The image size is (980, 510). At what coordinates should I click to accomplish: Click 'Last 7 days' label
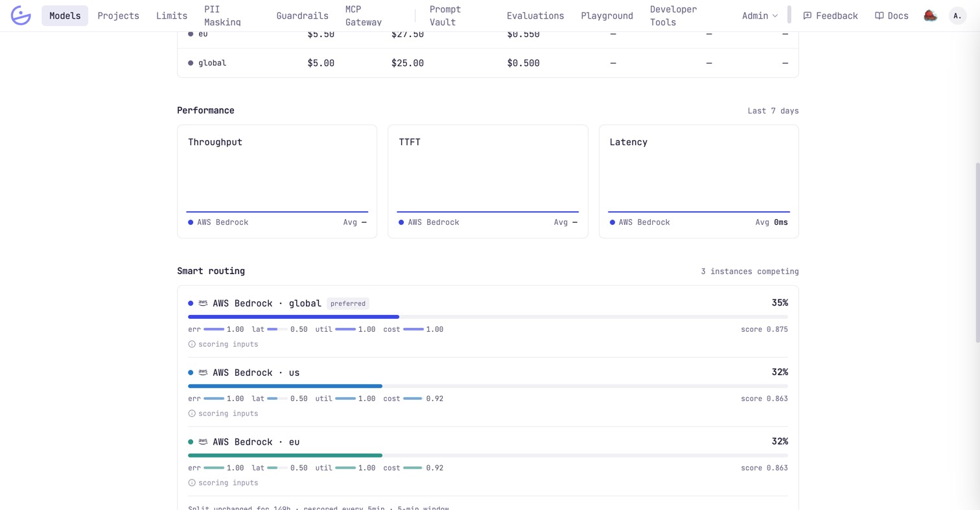(773, 111)
